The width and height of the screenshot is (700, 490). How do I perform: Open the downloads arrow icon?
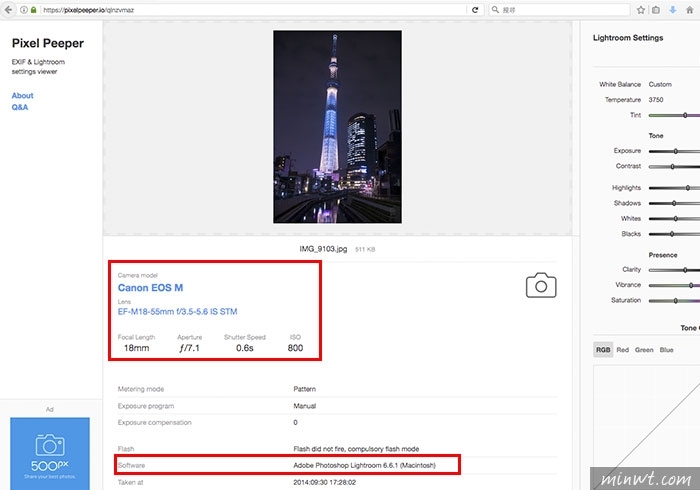tap(673, 9)
